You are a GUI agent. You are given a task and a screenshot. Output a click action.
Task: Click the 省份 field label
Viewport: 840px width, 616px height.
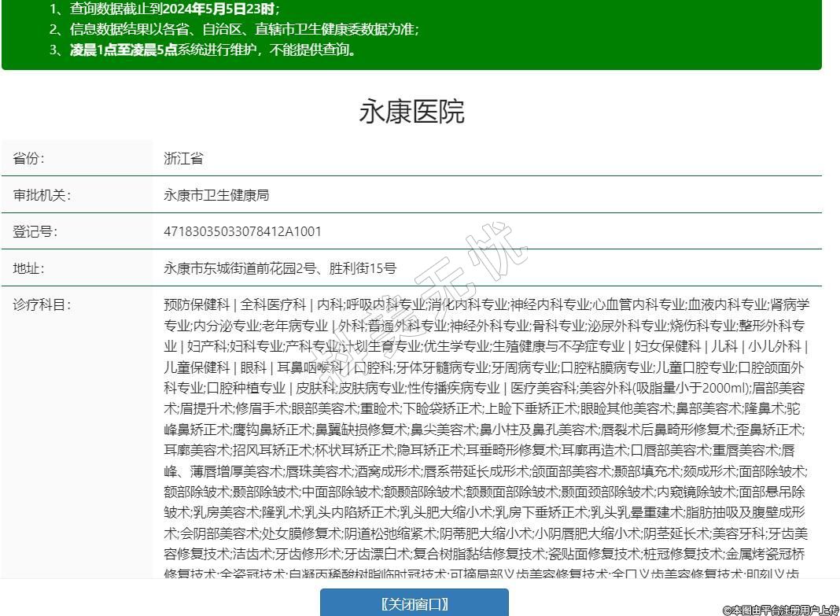[28, 158]
